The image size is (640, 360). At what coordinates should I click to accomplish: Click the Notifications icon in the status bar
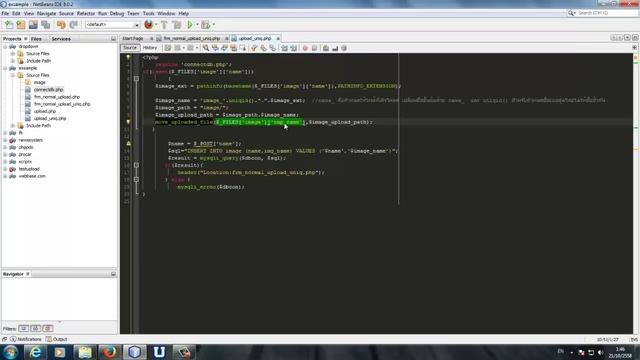(x=13, y=339)
